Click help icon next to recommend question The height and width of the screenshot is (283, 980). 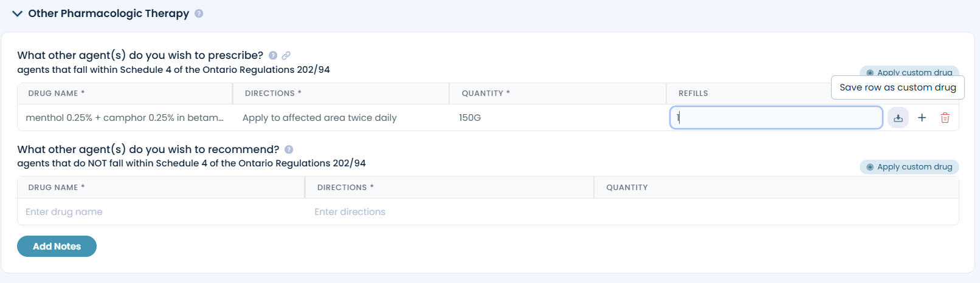289,149
